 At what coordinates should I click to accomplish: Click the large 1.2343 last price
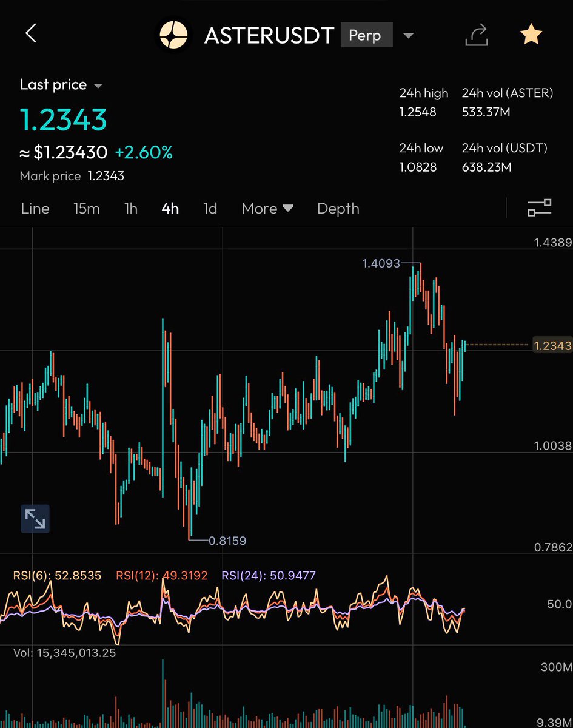pos(64,120)
